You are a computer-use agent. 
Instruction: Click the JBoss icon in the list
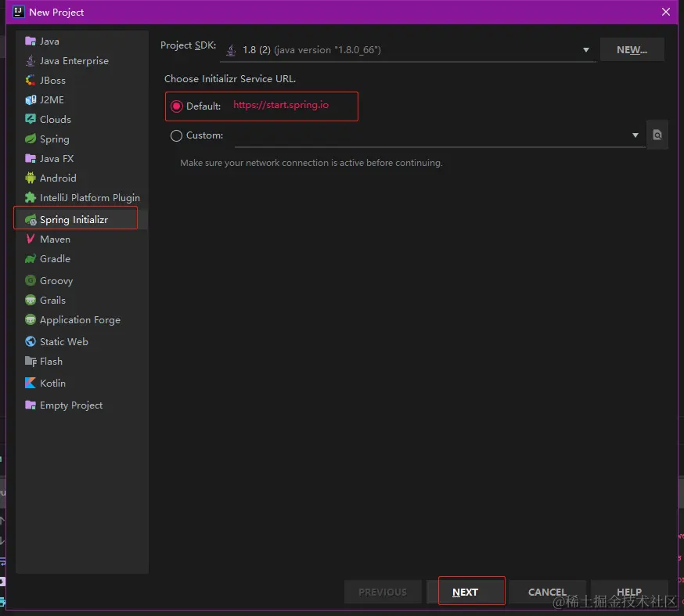tap(30, 81)
